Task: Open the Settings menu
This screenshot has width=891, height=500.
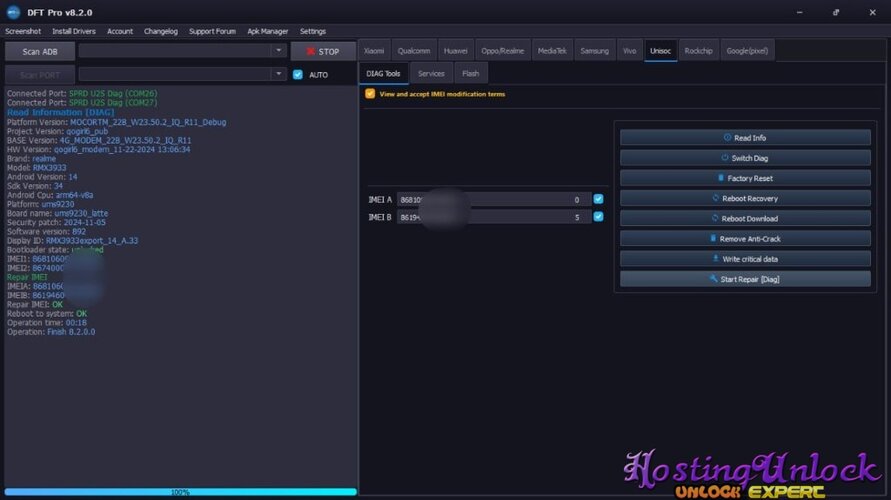Action: (313, 31)
